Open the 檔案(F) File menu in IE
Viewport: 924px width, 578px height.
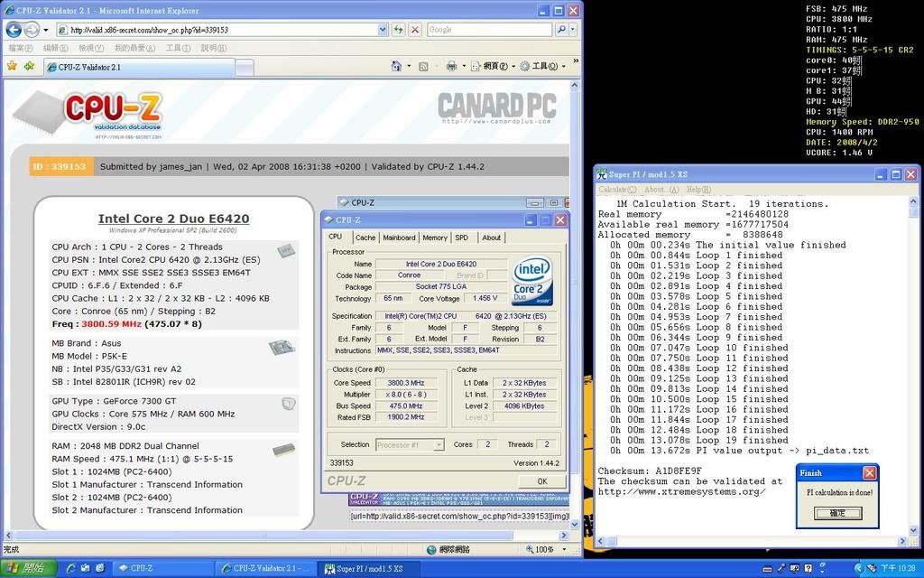click(x=21, y=48)
